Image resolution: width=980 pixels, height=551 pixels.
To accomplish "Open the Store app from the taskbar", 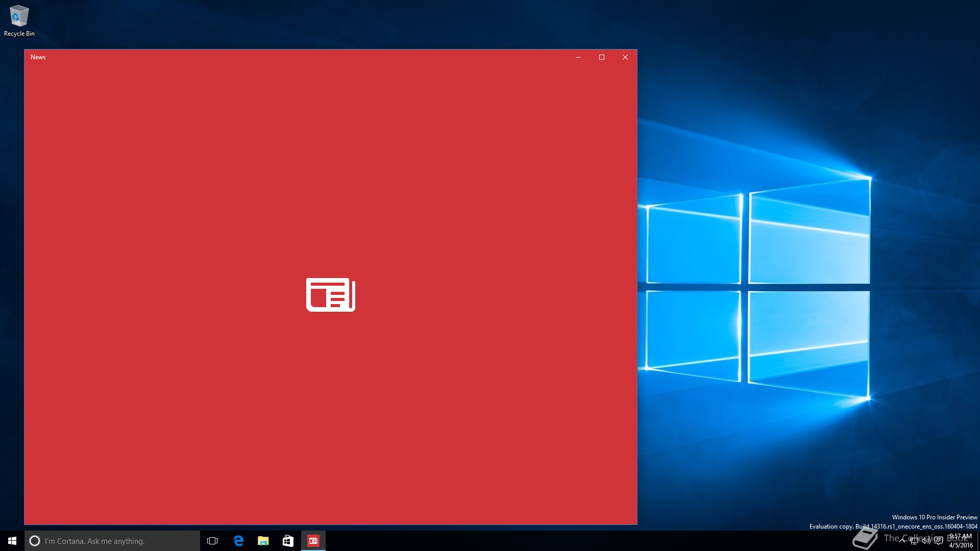I will tap(288, 541).
